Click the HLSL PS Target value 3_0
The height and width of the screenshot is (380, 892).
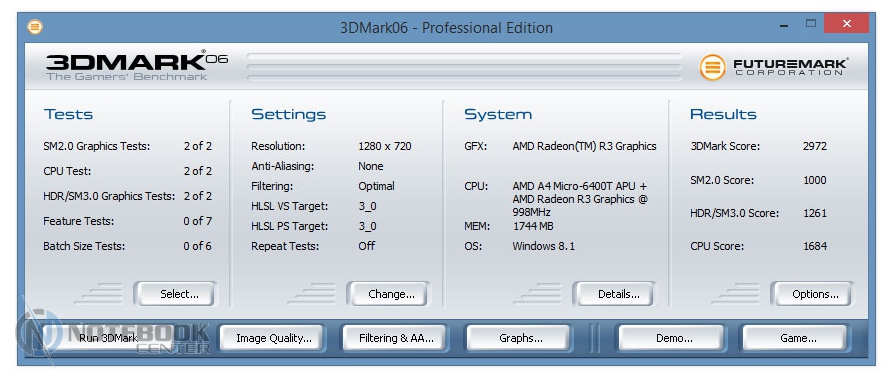click(367, 226)
